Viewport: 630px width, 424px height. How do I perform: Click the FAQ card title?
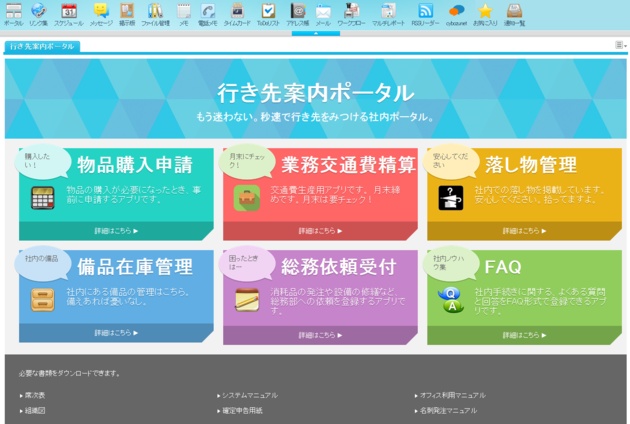[503, 267]
